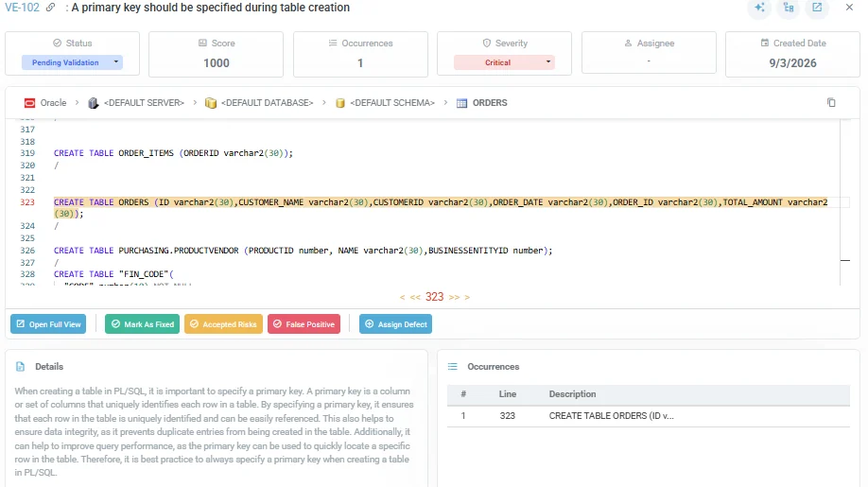Viewport: 868px width, 487px height.
Task: Close the VE-102 issue panel
Action: (x=849, y=8)
